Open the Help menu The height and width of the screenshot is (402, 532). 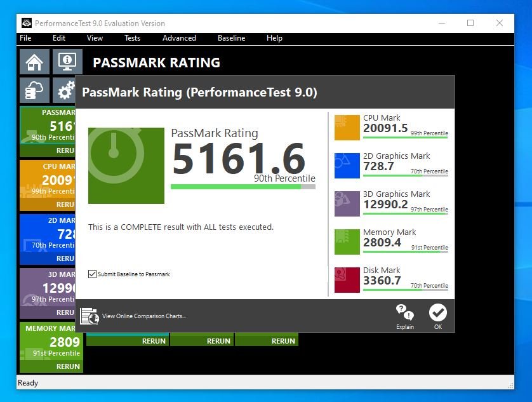click(x=274, y=38)
